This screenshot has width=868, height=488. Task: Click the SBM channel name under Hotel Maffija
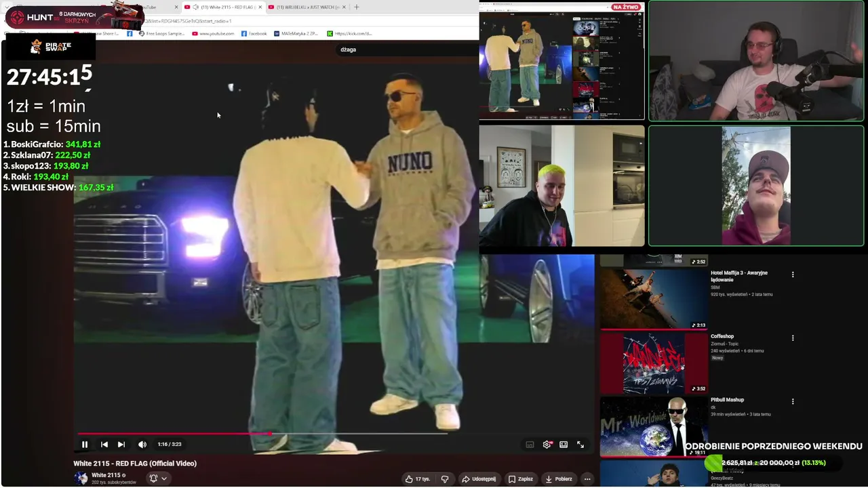[715, 287]
